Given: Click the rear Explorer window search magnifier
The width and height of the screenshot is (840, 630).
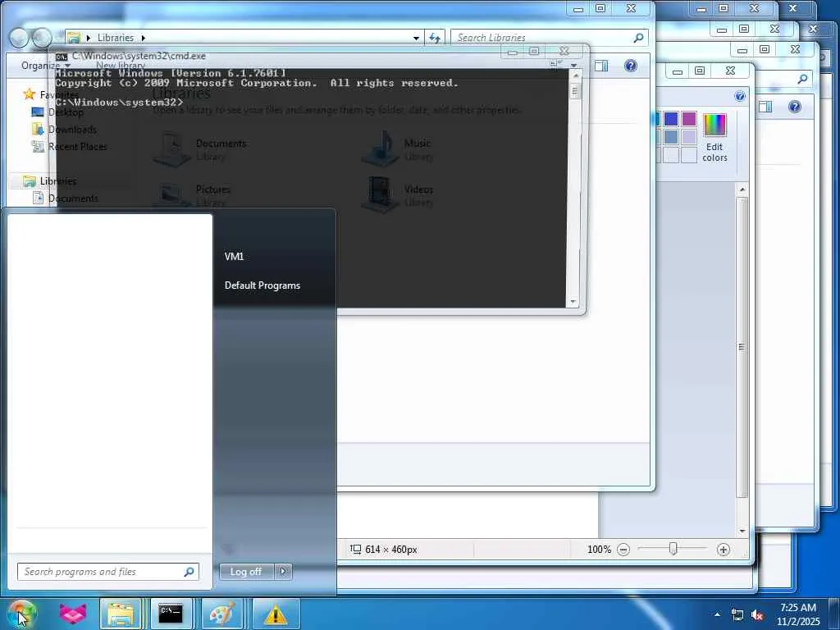Looking at the screenshot, I should (x=802, y=80).
